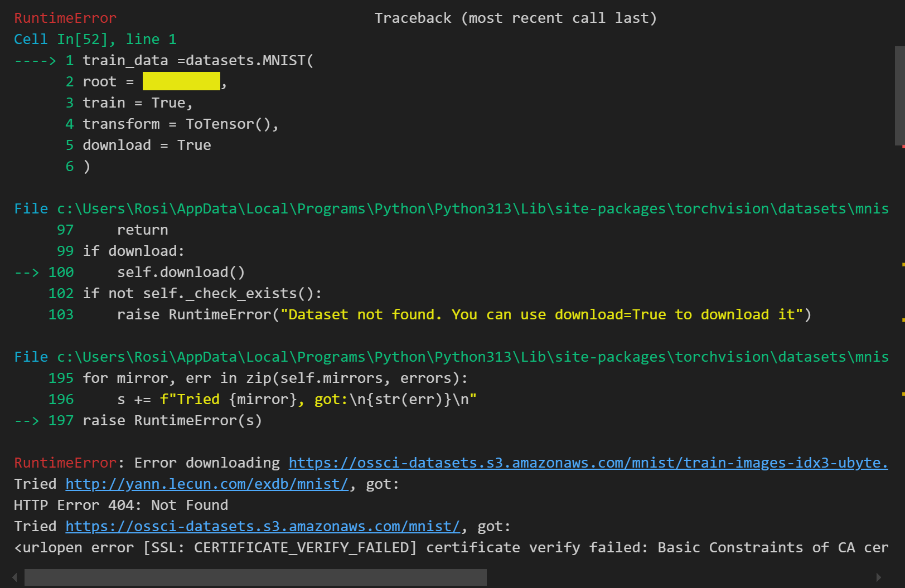Open the ossci-datasets train-images-idx3-ubyte link
Image resolution: width=905 pixels, height=588 pixels.
pos(588,463)
